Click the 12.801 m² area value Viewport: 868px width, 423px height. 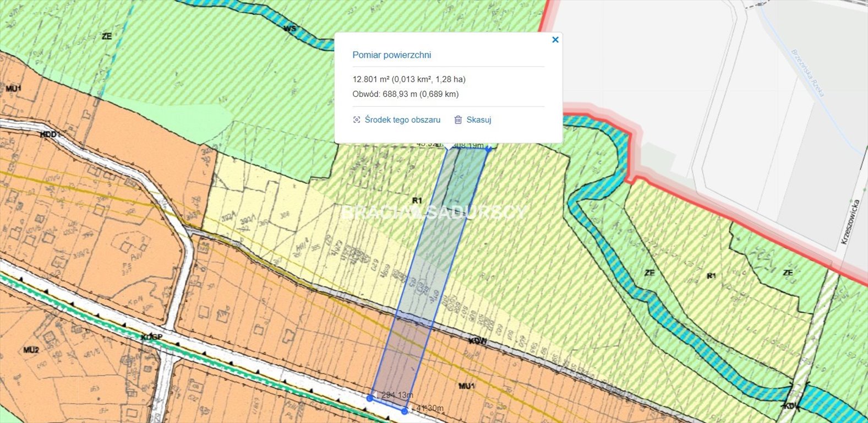point(409,79)
